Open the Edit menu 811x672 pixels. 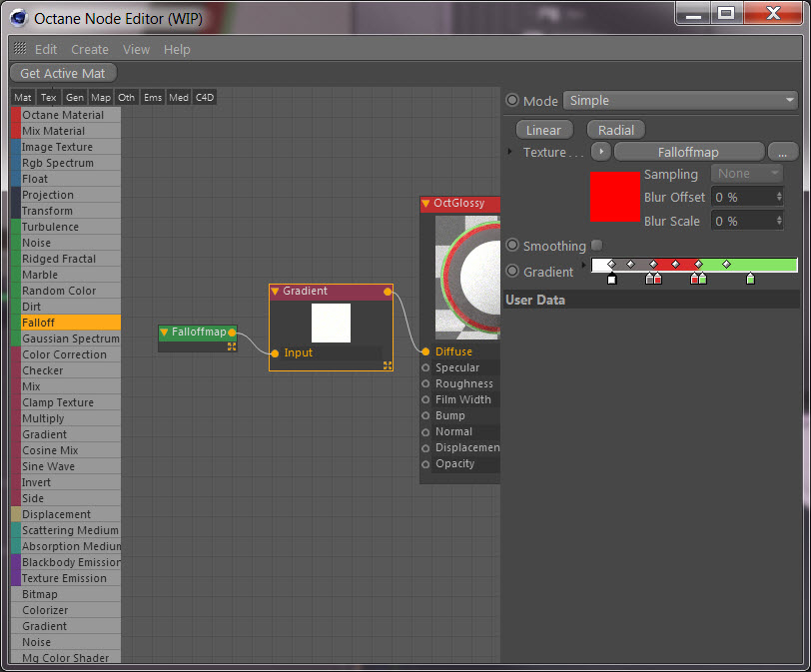pyautogui.click(x=46, y=50)
